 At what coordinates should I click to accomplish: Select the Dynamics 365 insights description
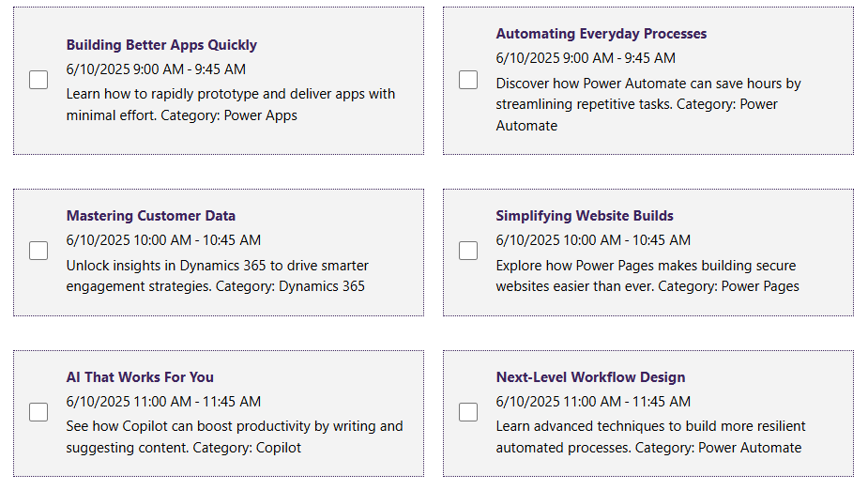[x=217, y=276]
